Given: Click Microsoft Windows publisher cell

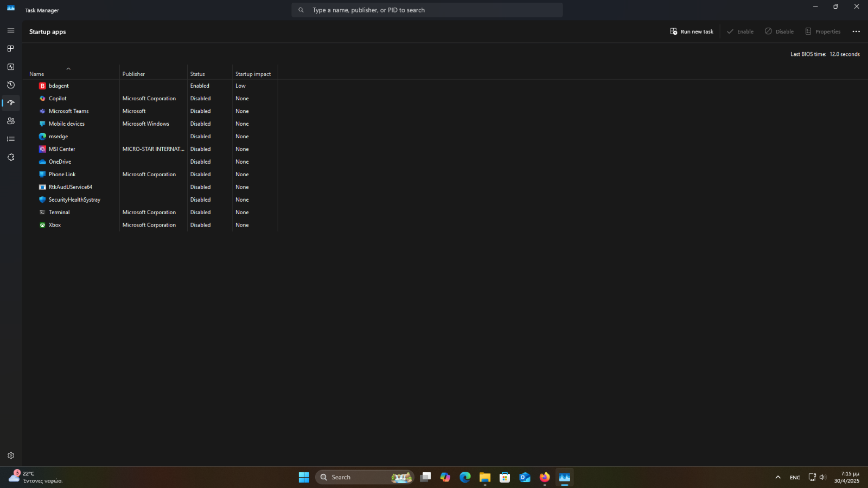Looking at the screenshot, I should pos(146,124).
